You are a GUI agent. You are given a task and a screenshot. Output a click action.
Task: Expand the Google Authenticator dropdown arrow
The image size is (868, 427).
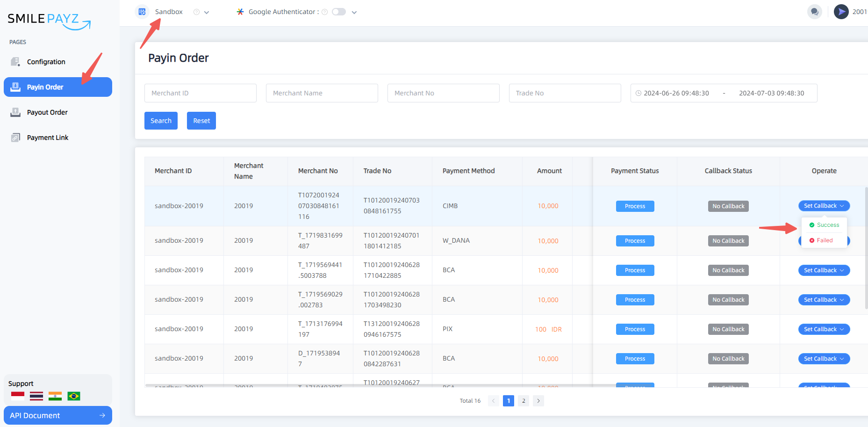click(354, 13)
